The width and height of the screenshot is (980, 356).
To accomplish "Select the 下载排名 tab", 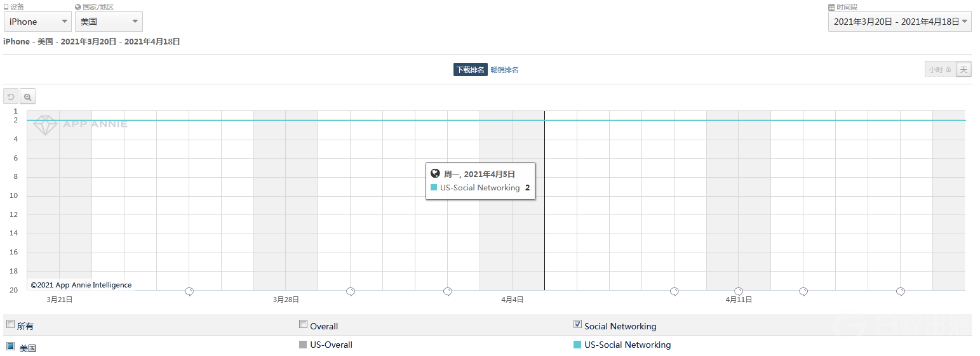I will point(470,70).
